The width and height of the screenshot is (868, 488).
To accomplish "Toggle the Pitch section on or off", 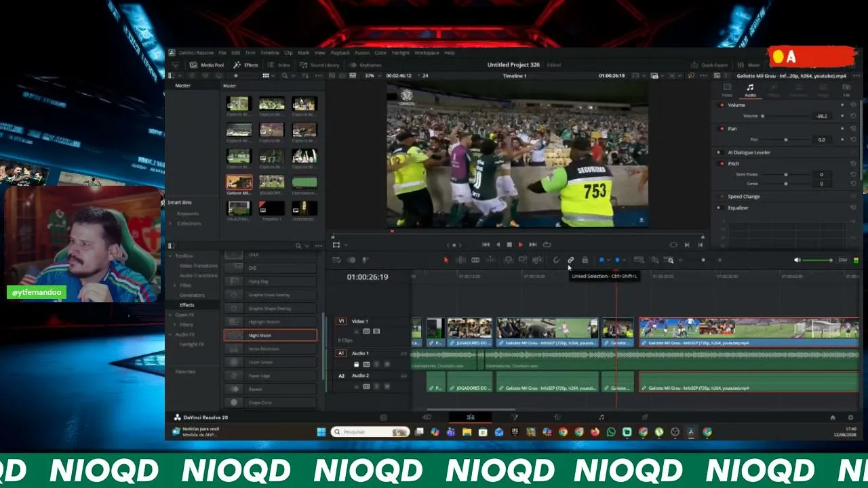I will coord(722,163).
